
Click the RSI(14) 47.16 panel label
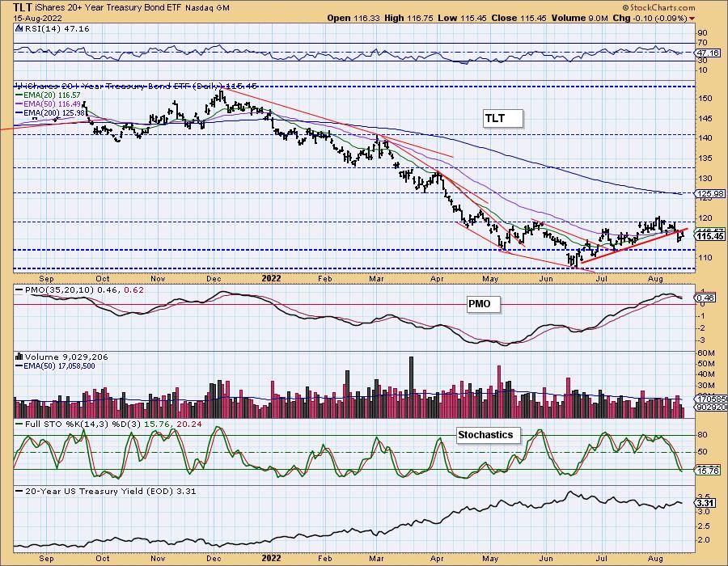point(57,29)
